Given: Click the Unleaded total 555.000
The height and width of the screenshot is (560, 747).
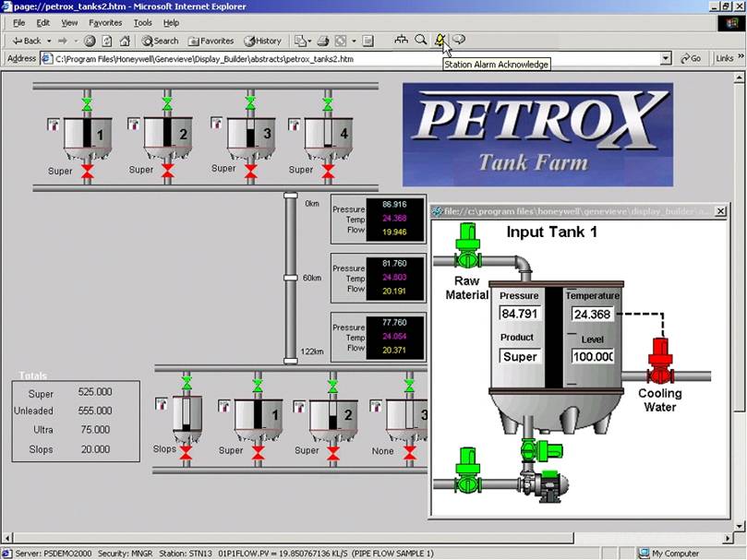Looking at the screenshot, I should (95, 411).
